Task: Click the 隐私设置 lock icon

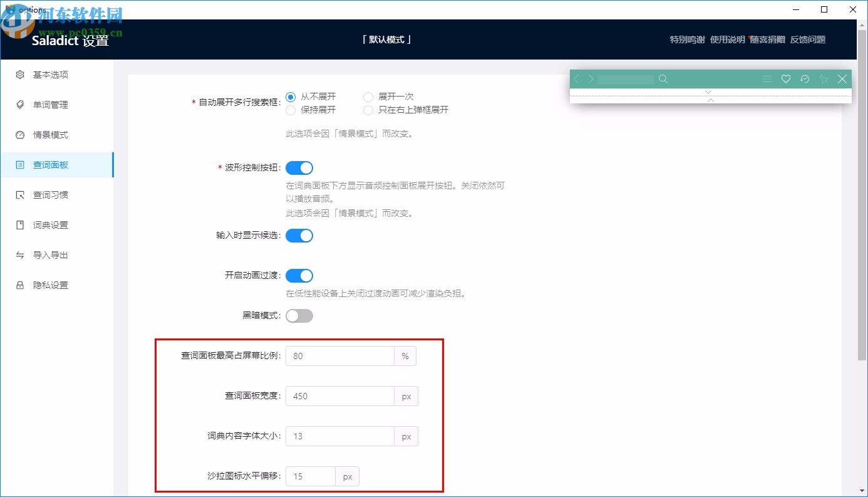Action: [18, 285]
